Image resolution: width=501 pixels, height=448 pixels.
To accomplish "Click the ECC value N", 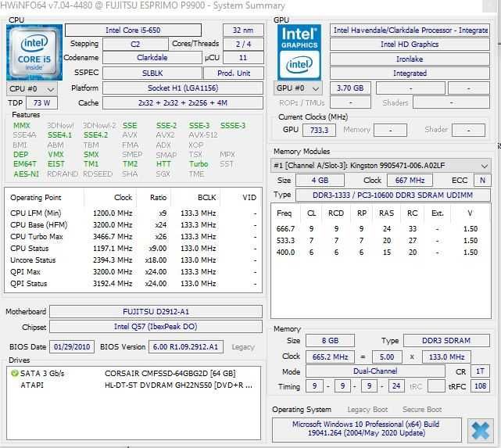I will 482,181.
